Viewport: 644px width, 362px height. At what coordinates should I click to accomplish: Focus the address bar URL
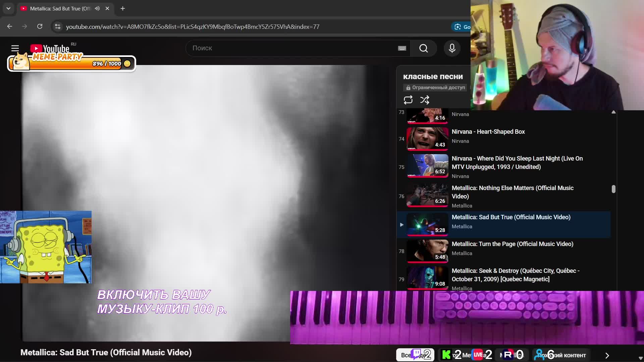click(x=193, y=26)
